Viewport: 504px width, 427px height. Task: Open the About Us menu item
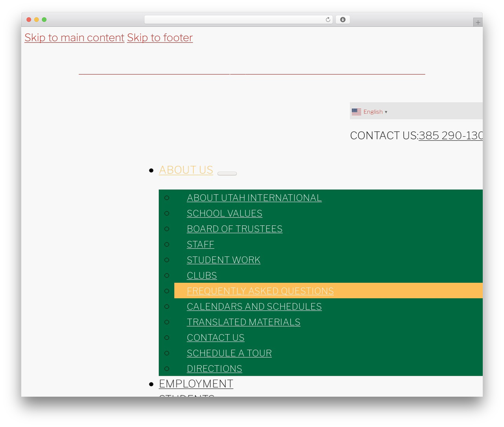186,170
